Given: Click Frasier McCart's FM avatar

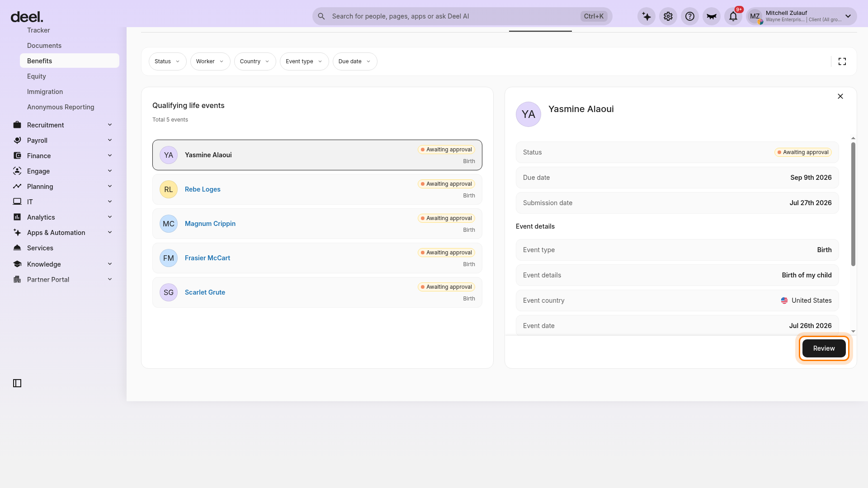Looking at the screenshot, I should [x=169, y=258].
